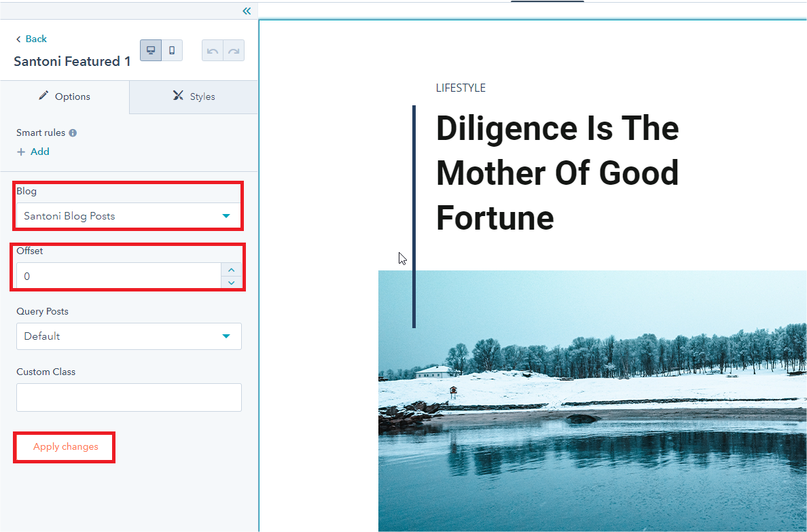This screenshot has height=532, width=807.
Task: Collapse the sidebar with the double-chevron icon
Action: (247, 11)
